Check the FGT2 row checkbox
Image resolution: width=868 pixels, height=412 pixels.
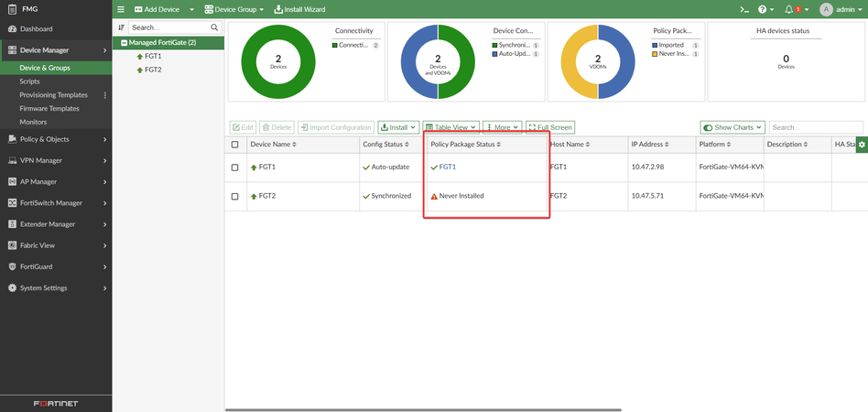235,196
